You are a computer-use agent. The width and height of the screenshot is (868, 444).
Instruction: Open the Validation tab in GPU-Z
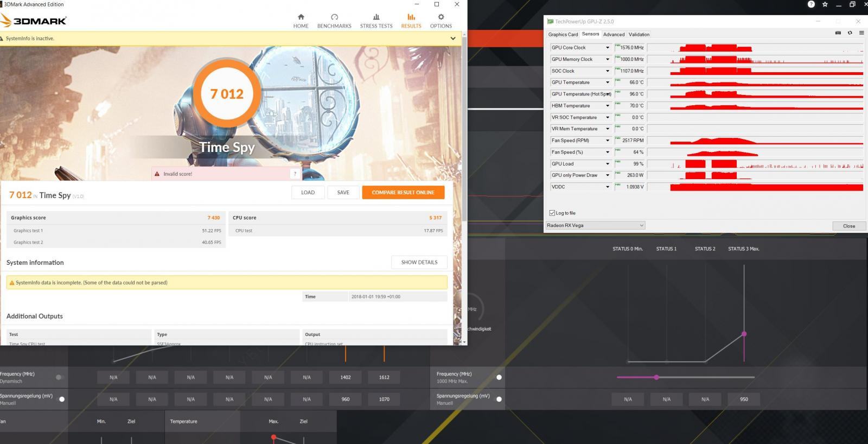[639, 34]
